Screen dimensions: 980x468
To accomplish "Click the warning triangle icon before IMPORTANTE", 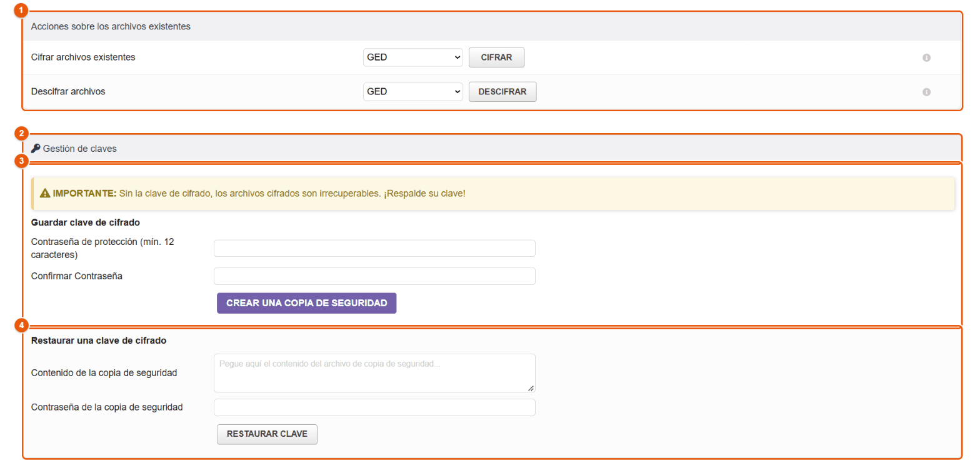I will (45, 194).
